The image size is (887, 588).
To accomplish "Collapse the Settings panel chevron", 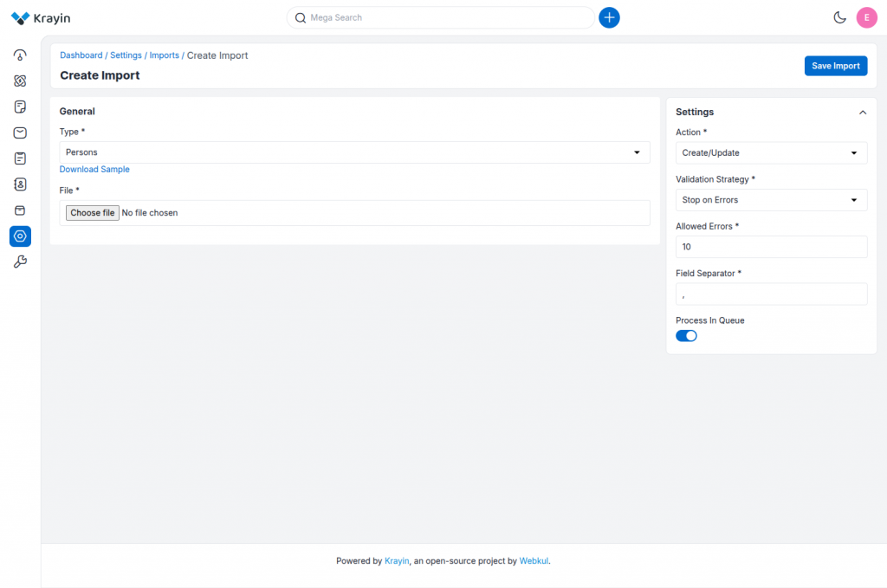I will point(862,113).
